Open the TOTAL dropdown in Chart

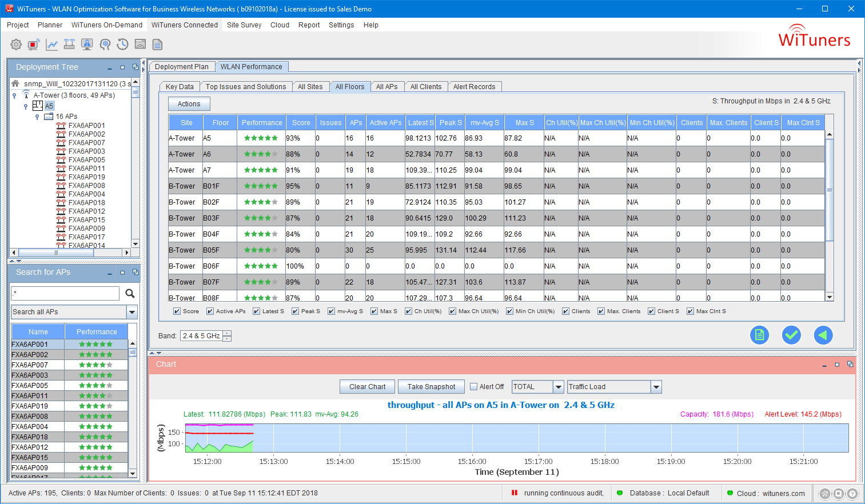point(559,387)
